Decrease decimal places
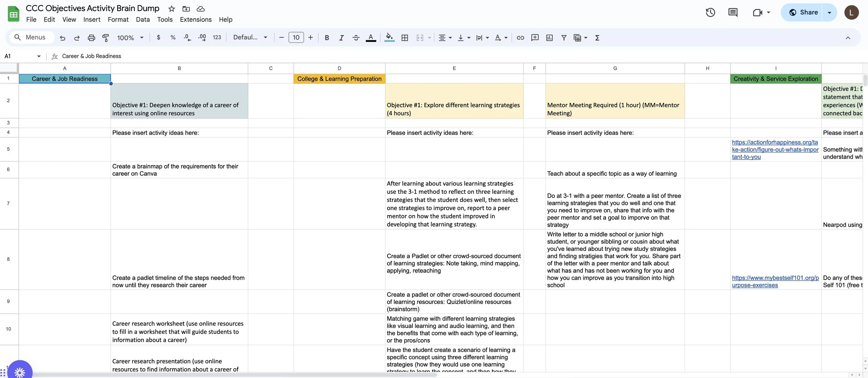Image resolution: width=868 pixels, height=378 pixels. tap(187, 38)
